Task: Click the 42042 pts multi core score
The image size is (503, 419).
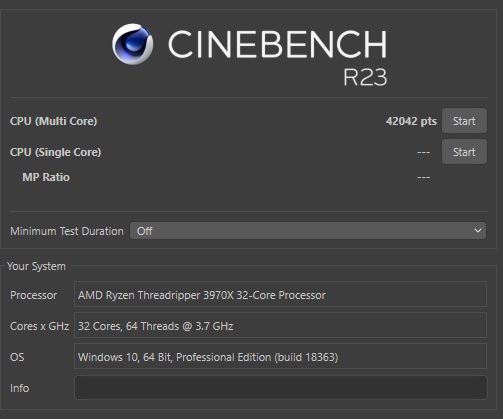Action: click(411, 121)
